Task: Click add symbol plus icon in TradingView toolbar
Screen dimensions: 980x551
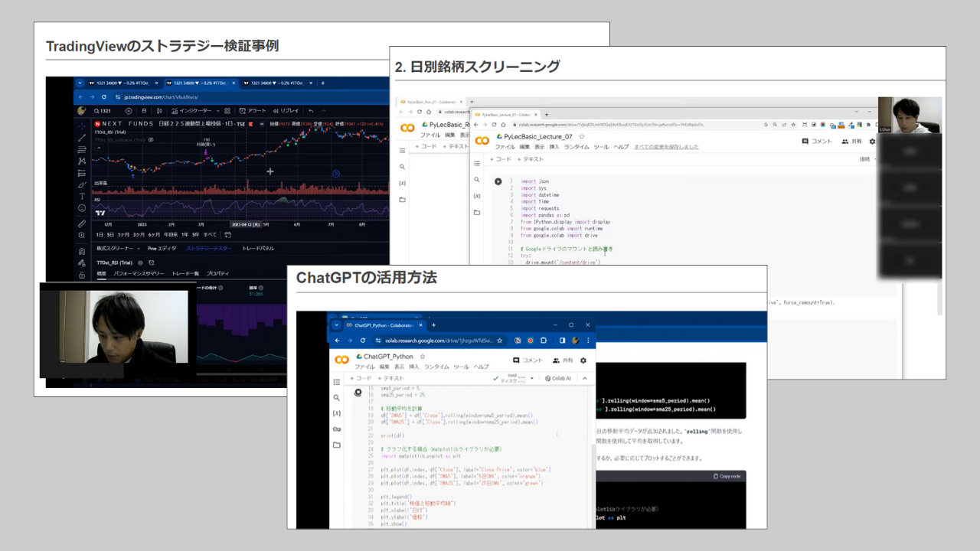Action: pos(129,111)
